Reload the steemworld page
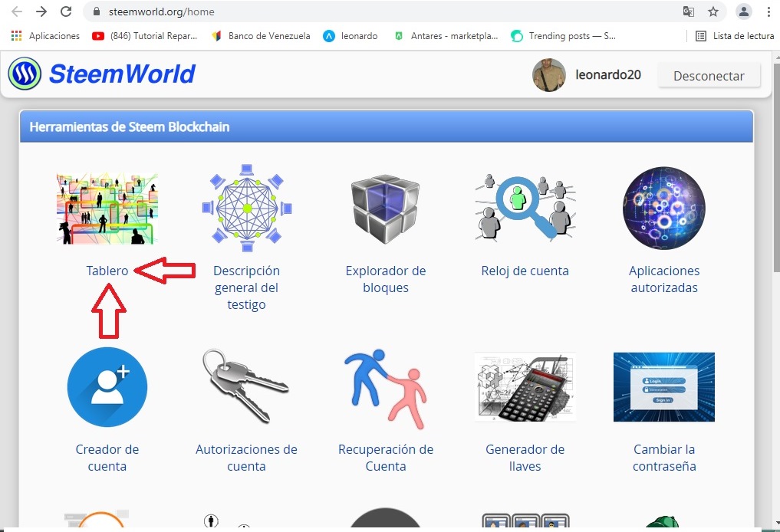This screenshot has width=780, height=532. pyautogui.click(x=66, y=11)
